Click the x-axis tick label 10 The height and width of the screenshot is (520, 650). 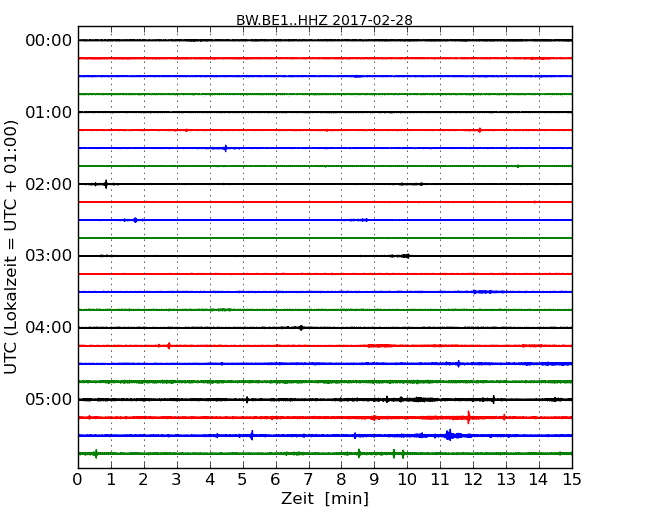(407, 479)
